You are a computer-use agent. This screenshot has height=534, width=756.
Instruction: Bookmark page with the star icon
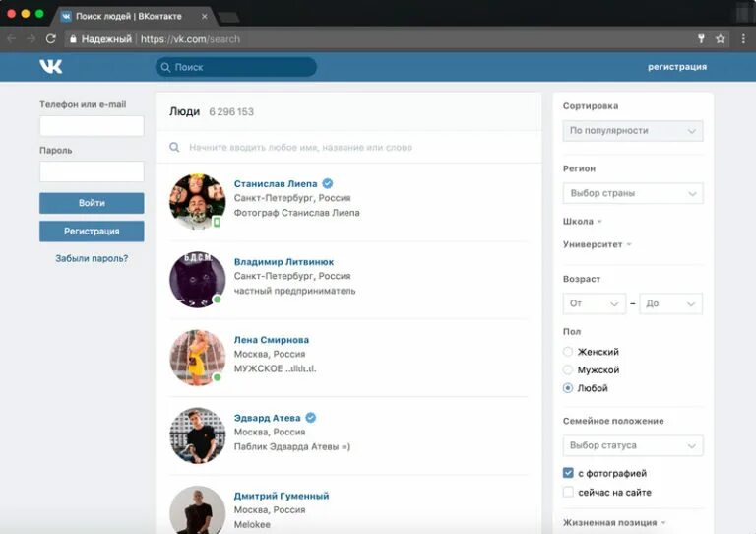721,39
